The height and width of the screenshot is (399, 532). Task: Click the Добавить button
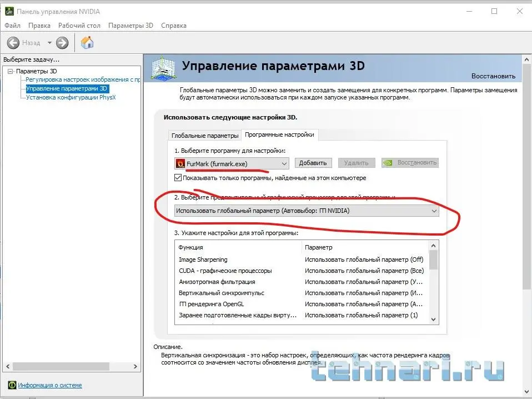313,163
